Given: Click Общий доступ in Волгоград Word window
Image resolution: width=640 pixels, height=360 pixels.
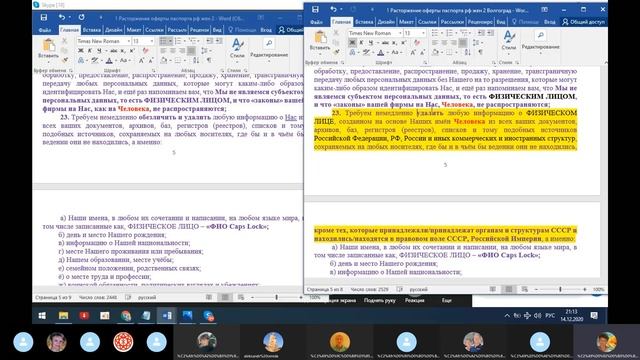Looking at the screenshot, I should [583, 22].
